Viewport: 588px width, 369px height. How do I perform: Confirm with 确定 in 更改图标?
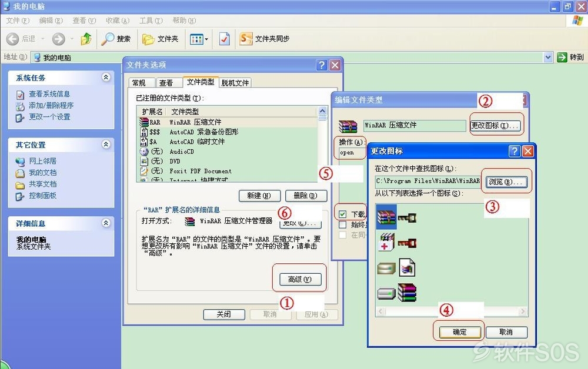tap(460, 333)
